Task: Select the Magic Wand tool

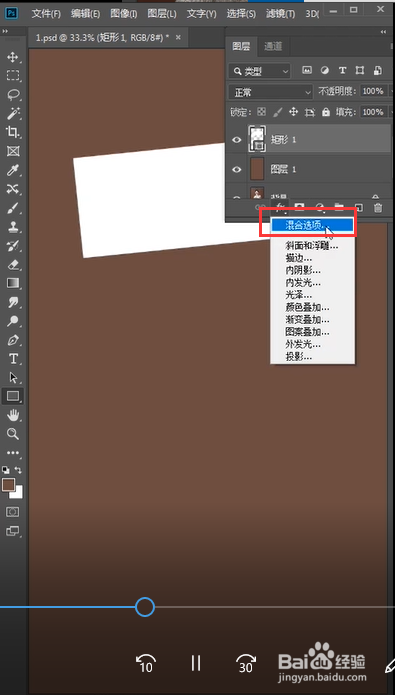Action: tap(13, 113)
